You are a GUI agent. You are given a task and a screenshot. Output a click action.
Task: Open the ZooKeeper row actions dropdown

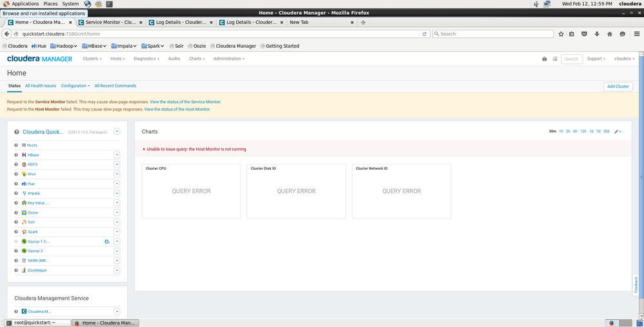point(117,270)
